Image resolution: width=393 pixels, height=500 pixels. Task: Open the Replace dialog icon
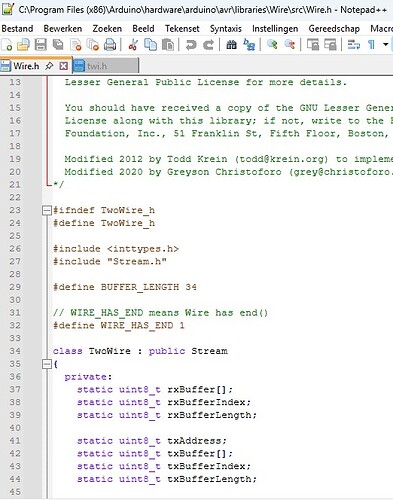coord(249,44)
